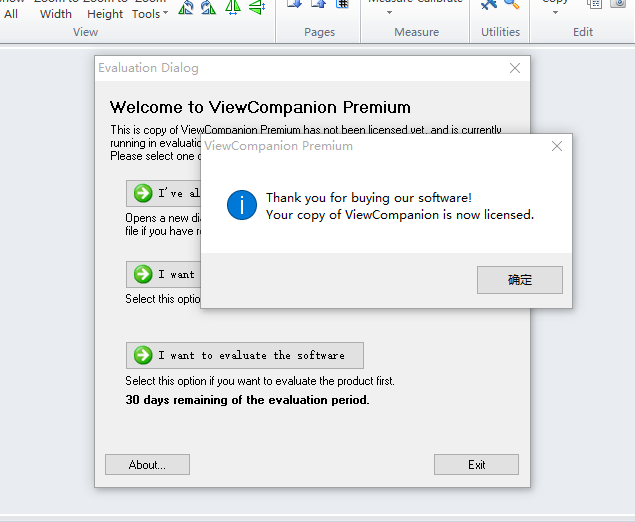Screen dimensions: 635x522
Task: Click the tools icon in Utilities group
Action: coord(489,5)
